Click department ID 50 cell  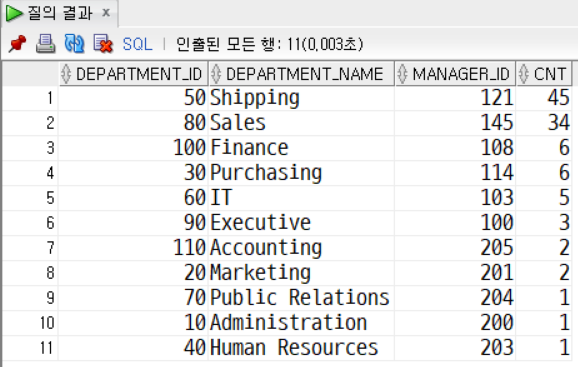pos(133,98)
